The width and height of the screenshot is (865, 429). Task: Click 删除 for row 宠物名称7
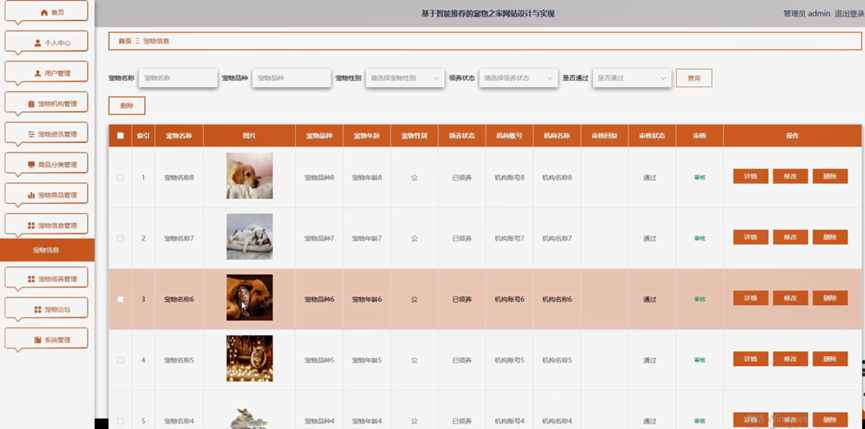click(x=830, y=237)
